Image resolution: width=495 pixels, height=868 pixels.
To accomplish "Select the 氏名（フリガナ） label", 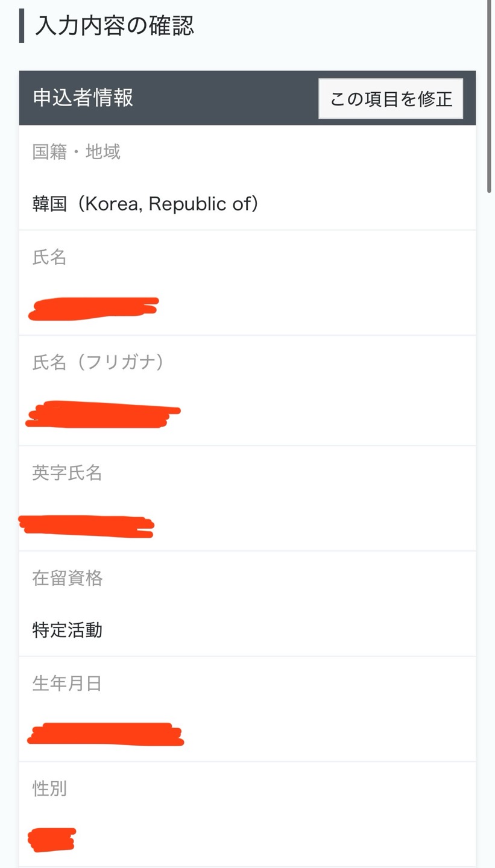I will pos(98,362).
